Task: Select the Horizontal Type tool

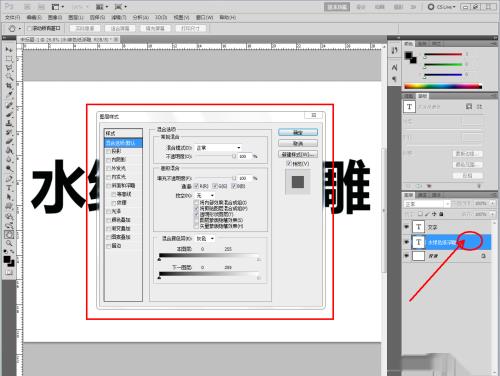Action: (x=9, y=188)
